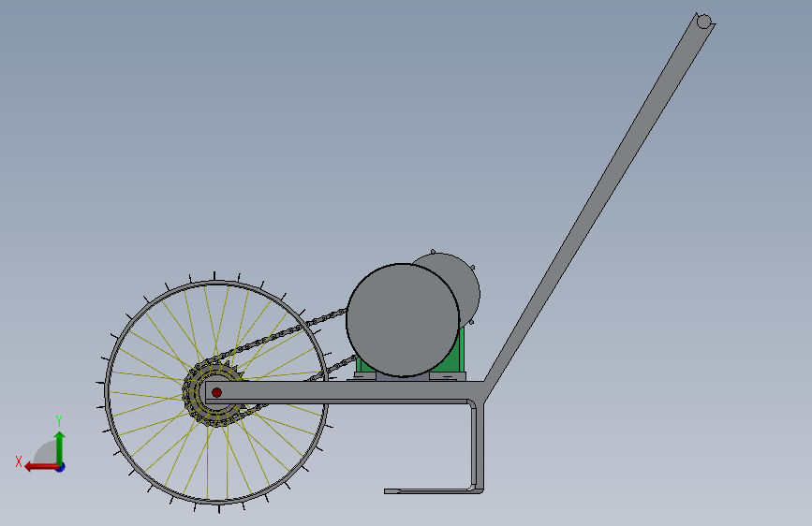
Task: Click the blue Z axis dot on the triad
Action: pos(61,467)
